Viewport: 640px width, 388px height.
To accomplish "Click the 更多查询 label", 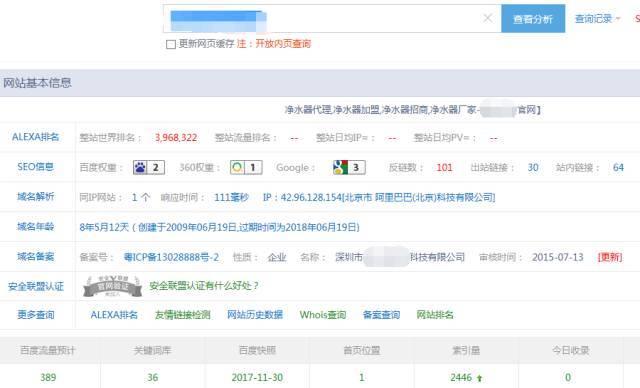I will (x=36, y=315).
